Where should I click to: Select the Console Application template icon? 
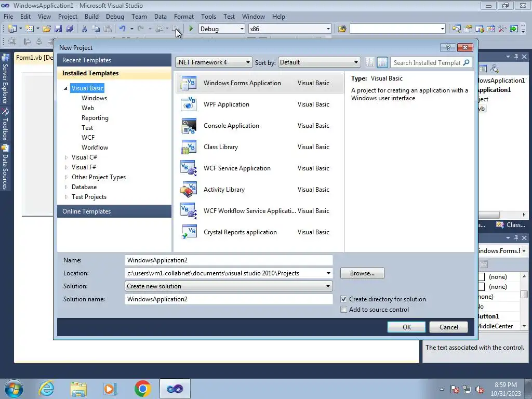[189, 126]
